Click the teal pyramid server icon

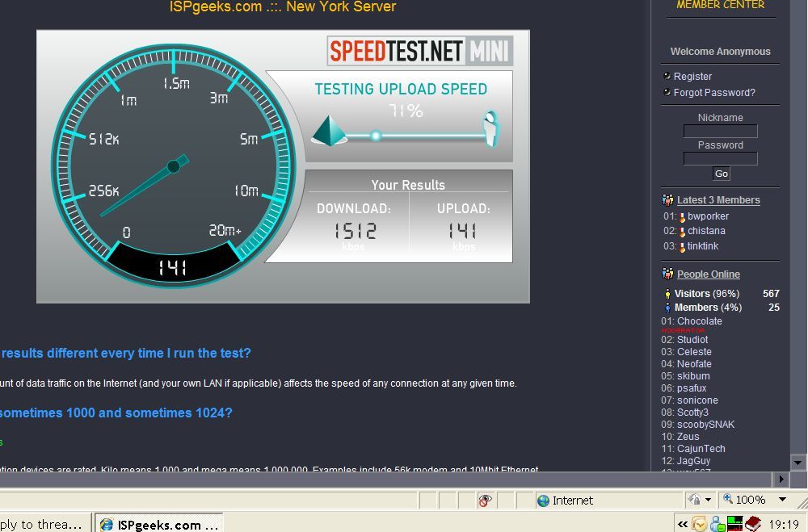330,131
